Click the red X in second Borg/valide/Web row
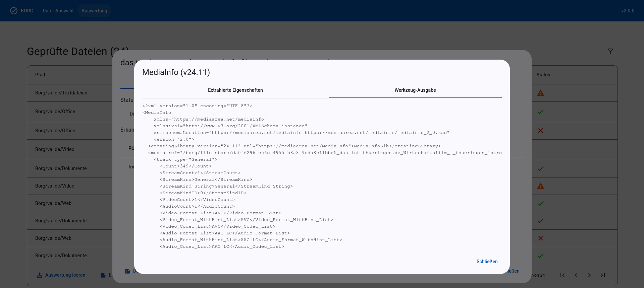Screen dimensions: 644x288 (541, 238)
